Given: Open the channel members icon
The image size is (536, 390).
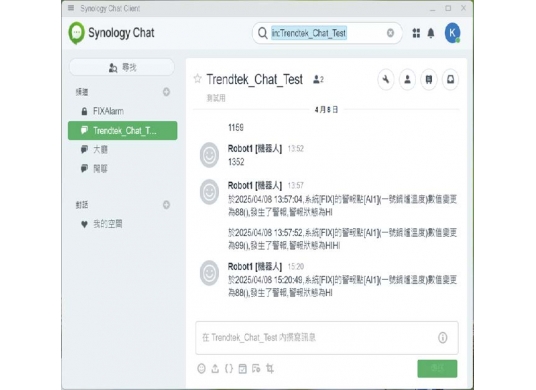Looking at the screenshot, I should pos(407,80).
